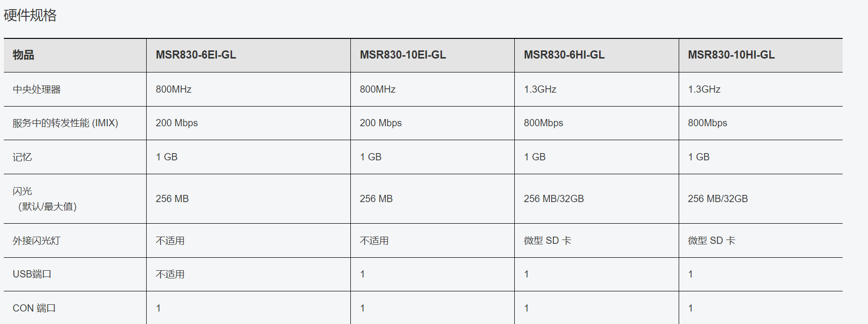This screenshot has width=868, height=324.
Task: Click the 物品 column header
Action: [23, 55]
